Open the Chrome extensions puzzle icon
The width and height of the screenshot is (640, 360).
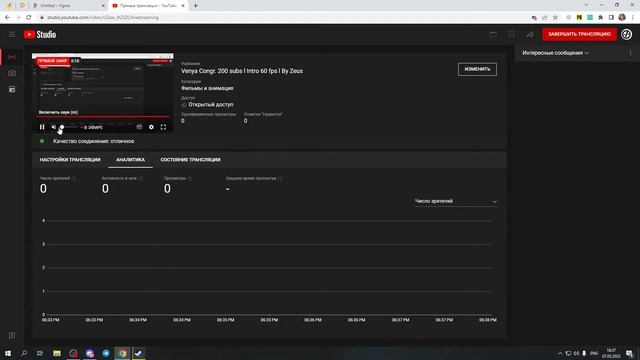(x=600, y=18)
